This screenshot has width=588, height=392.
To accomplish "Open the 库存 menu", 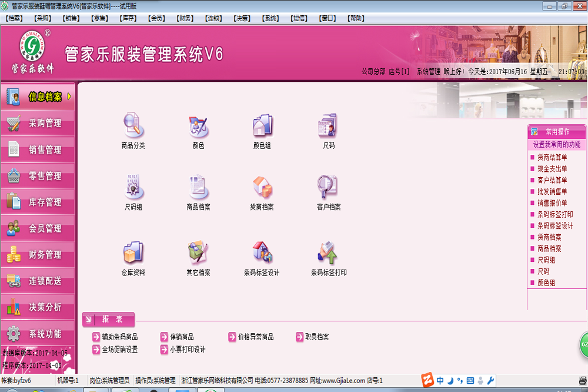I will [x=128, y=18].
